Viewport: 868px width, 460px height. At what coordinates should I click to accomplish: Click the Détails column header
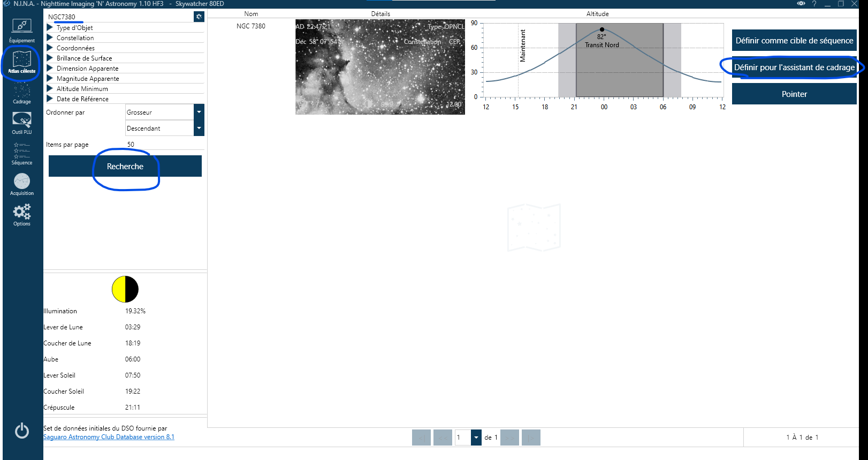click(380, 14)
